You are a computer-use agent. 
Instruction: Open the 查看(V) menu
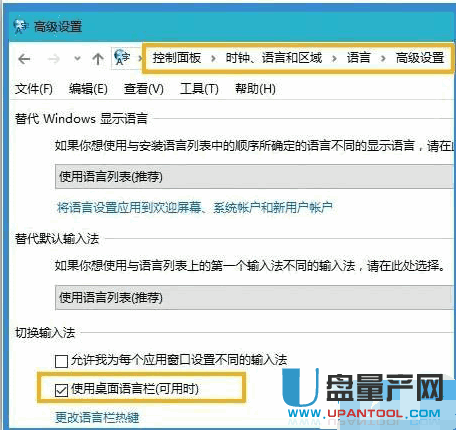144,89
